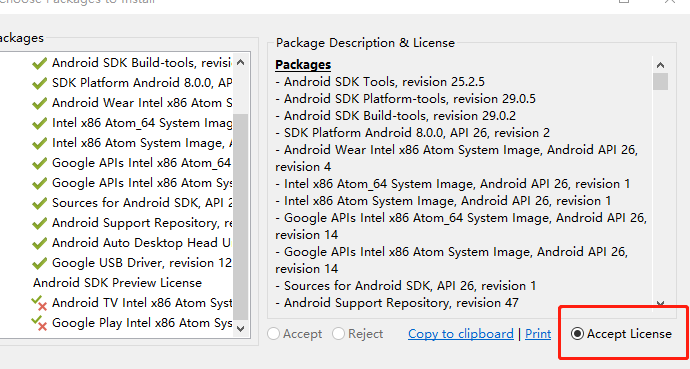Open the Copy to clipboard link
This screenshot has width=690, height=369.
[461, 334]
